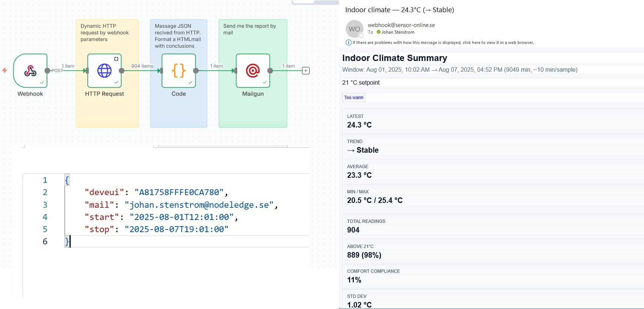Viewport: 644px width, 309px height.
Task: Click the Webhook node output connector dot
Action: coord(47,71)
